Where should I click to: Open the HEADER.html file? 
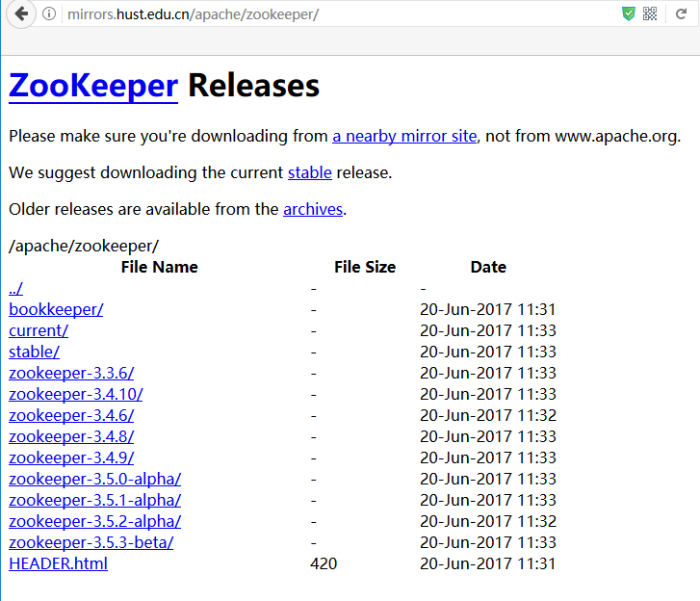[58, 563]
